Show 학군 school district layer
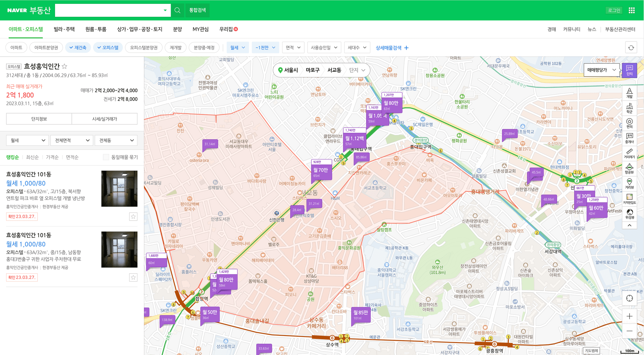The image size is (644, 355). click(630, 108)
